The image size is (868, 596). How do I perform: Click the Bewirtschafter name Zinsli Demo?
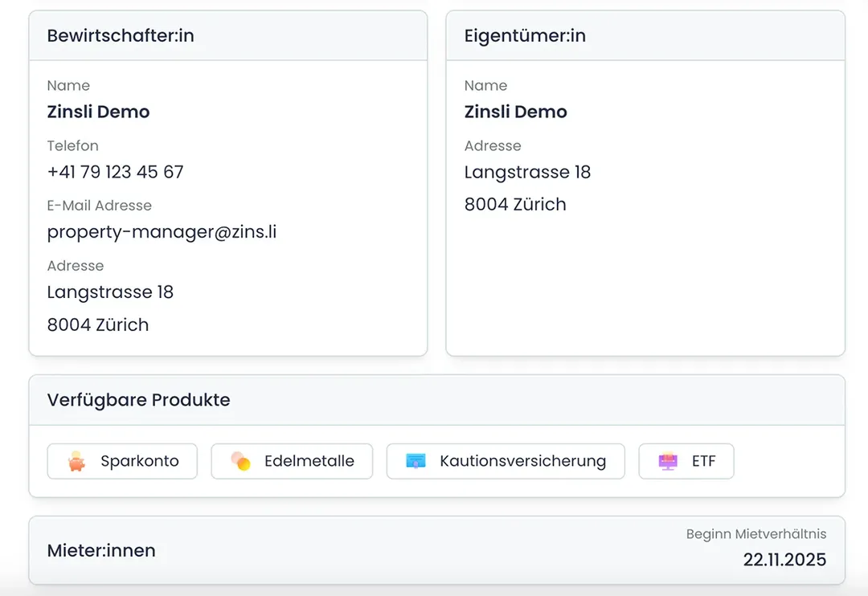(x=98, y=112)
